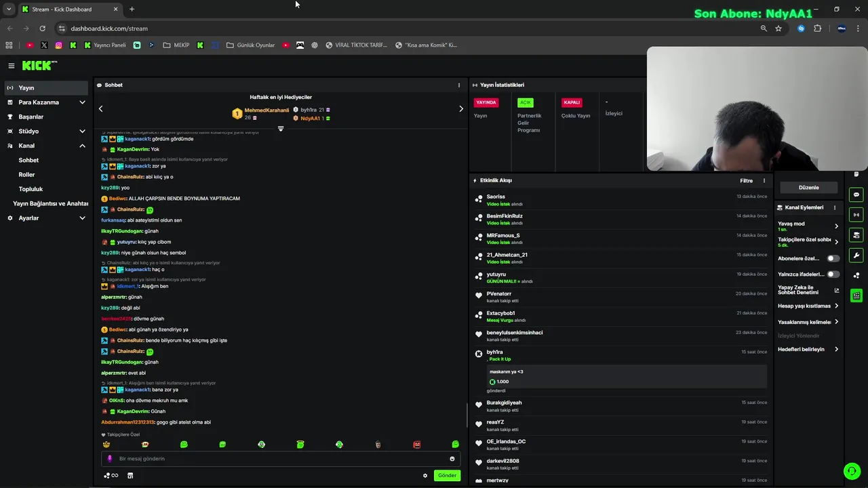
Task: Go to Başarılar in the sidebar
Action: point(45,117)
